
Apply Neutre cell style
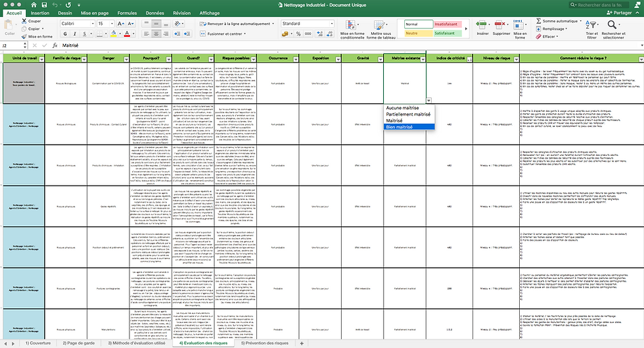(419, 34)
